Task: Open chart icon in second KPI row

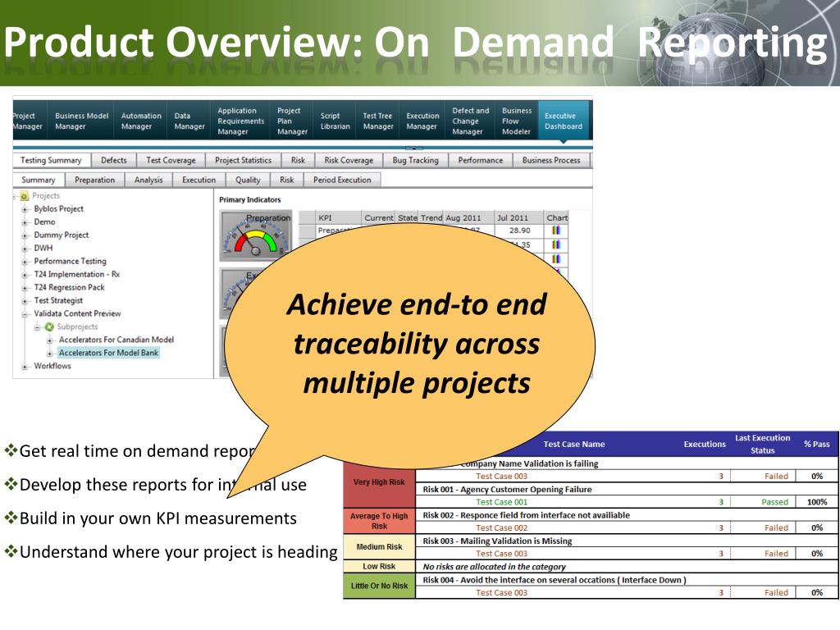Action: [x=556, y=244]
